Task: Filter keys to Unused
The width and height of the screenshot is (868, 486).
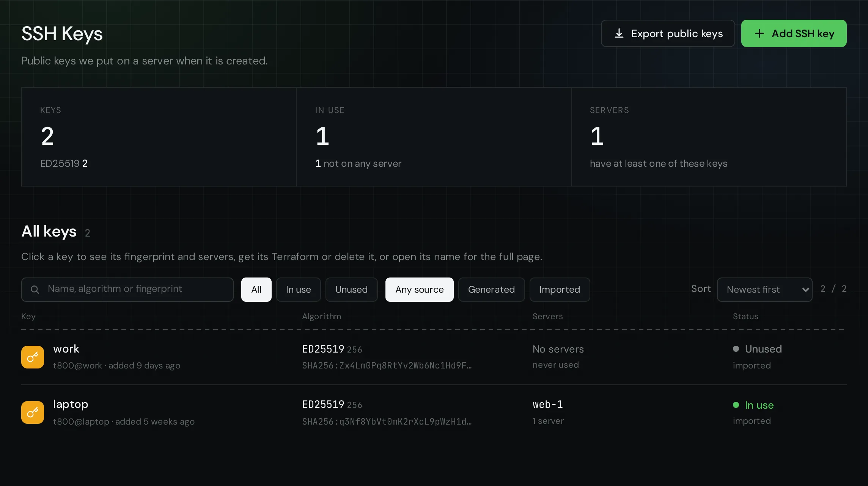Action: point(352,290)
